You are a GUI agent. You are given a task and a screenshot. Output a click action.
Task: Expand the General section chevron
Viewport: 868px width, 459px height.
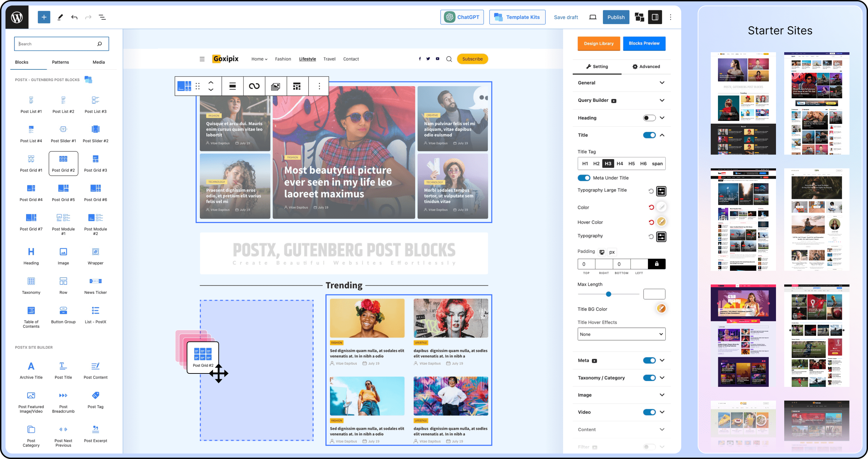[662, 83]
